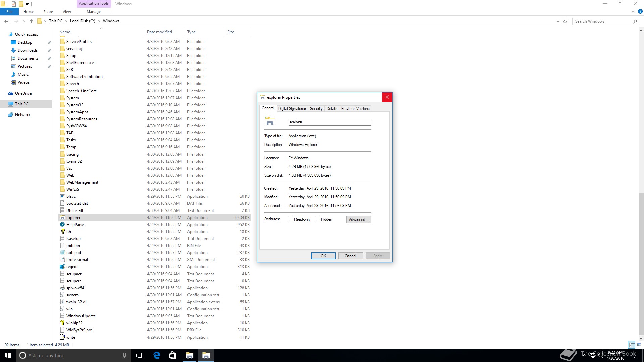Click the splwow64 printer icon
The width and height of the screenshot is (644, 362).
coord(62,288)
